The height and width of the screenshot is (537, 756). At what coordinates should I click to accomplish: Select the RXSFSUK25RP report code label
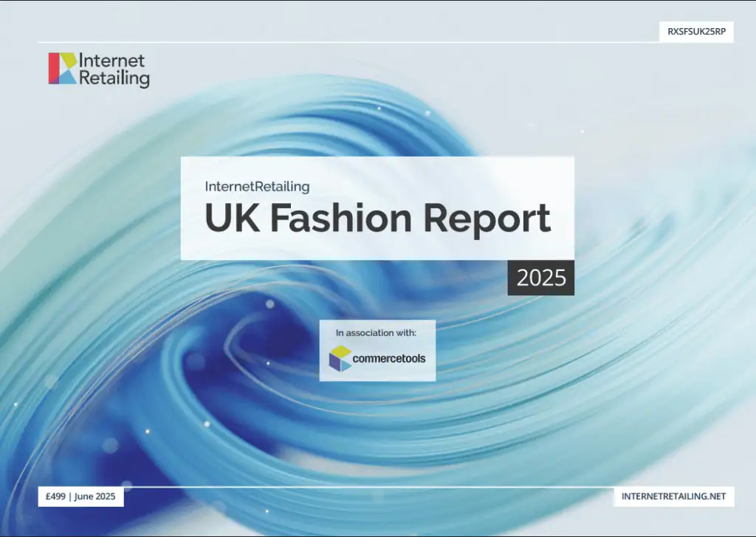pos(696,32)
